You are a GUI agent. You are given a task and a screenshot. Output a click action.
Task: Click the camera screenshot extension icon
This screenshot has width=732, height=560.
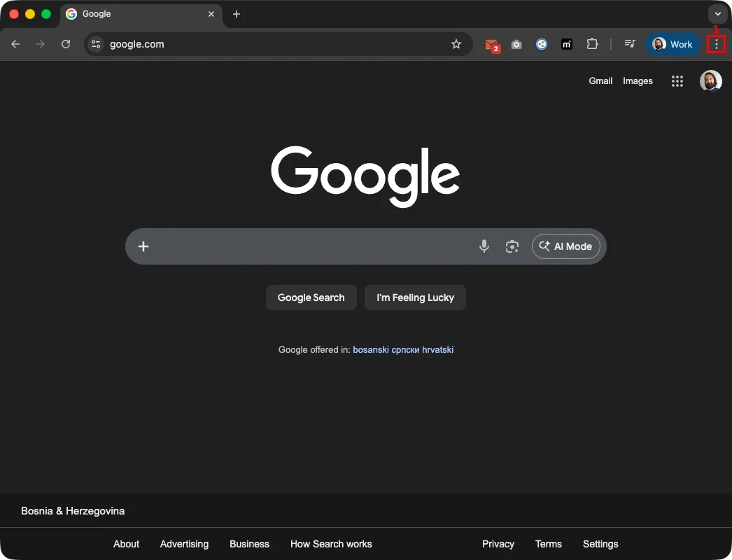tap(516, 44)
